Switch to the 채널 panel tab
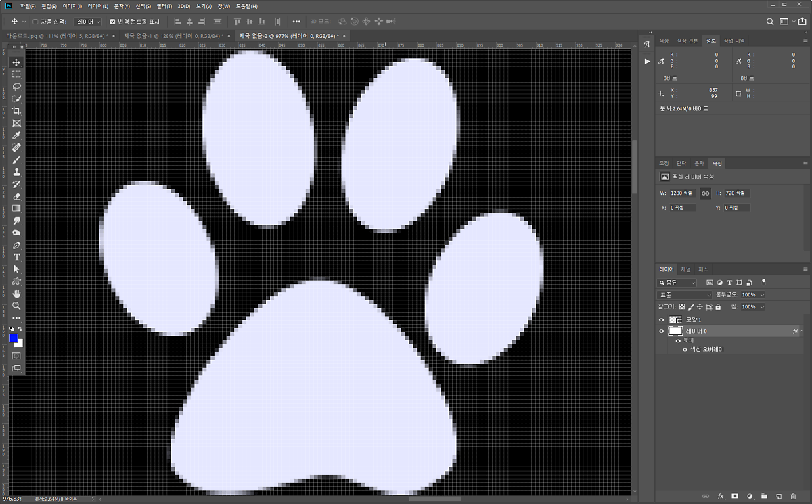Screen dimensions: 812x504 point(685,269)
